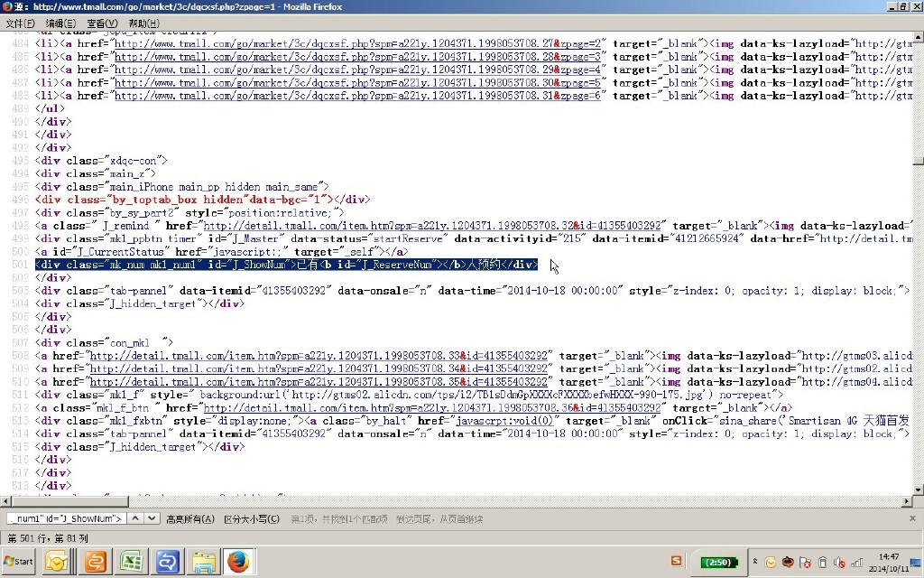Open Outlook from the taskbar

(57, 562)
